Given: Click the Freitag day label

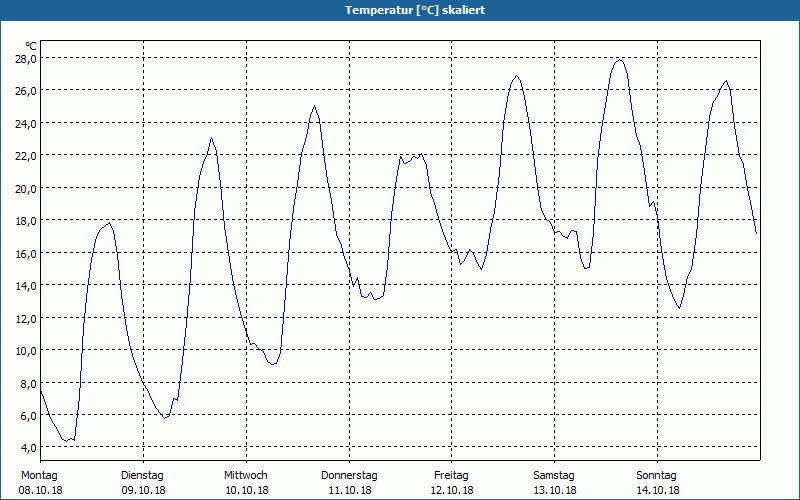Looking at the screenshot, I should [x=451, y=476].
